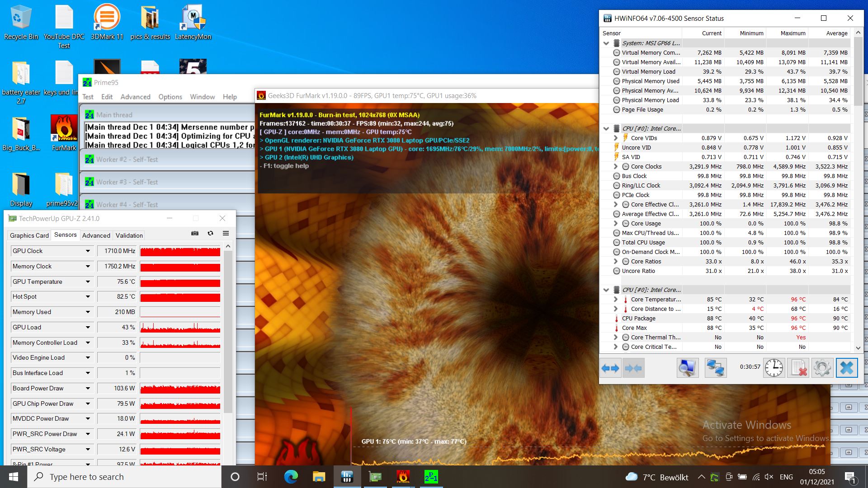Select prime95v2 folder on desktop

click(62, 189)
